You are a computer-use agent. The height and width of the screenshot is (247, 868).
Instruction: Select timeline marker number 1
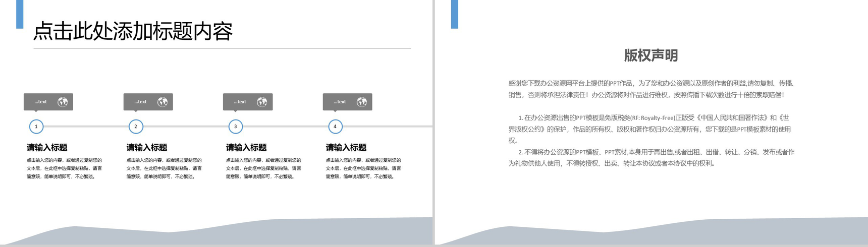coord(36,127)
